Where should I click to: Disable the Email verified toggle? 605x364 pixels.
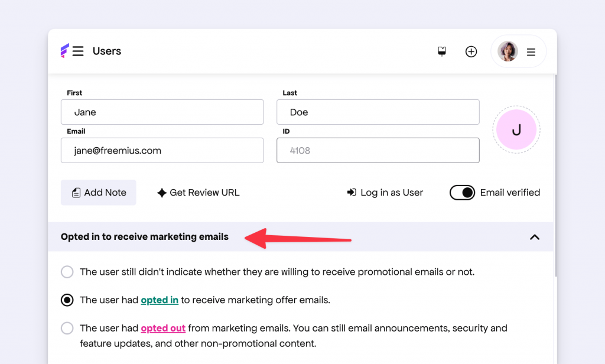[x=462, y=192]
